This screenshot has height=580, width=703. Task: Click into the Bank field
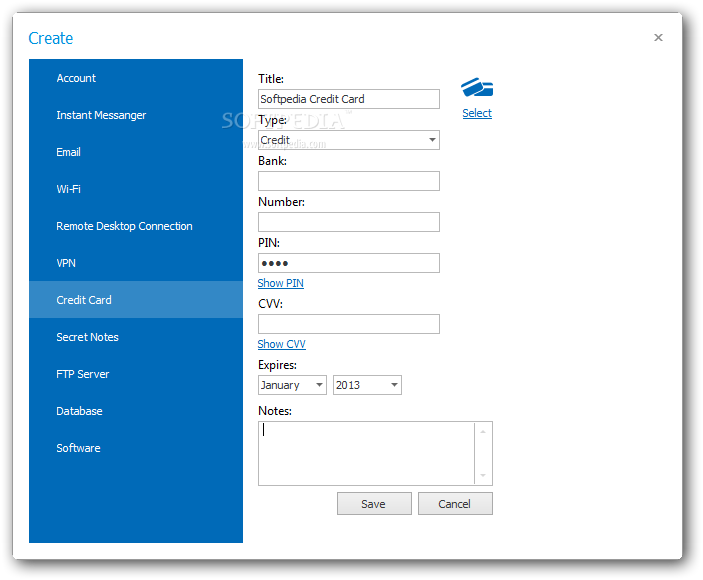click(349, 181)
